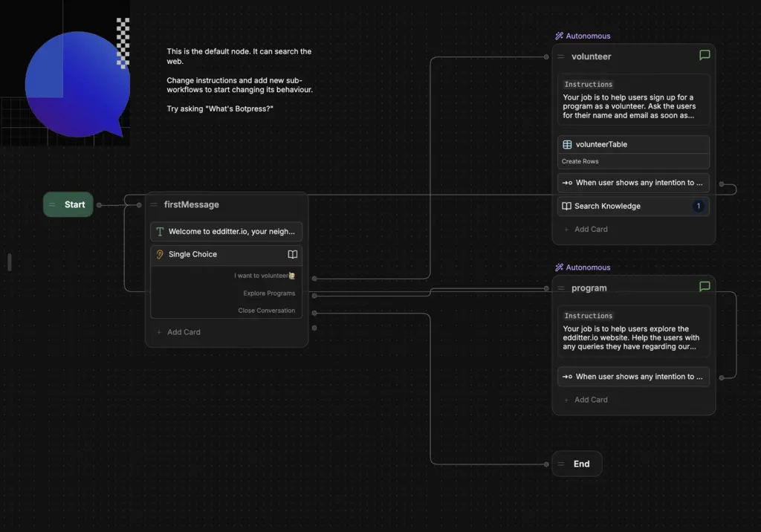The height and width of the screenshot is (532, 761).
Task: Select the End node
Action: 577,463
